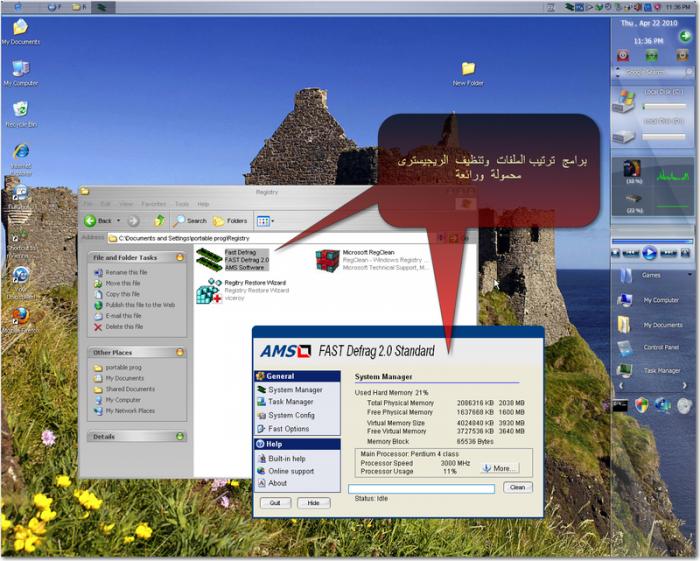Select the Microsoft RegClean file icon
This screenshot has height=561, width=700.
pos(327,260)
